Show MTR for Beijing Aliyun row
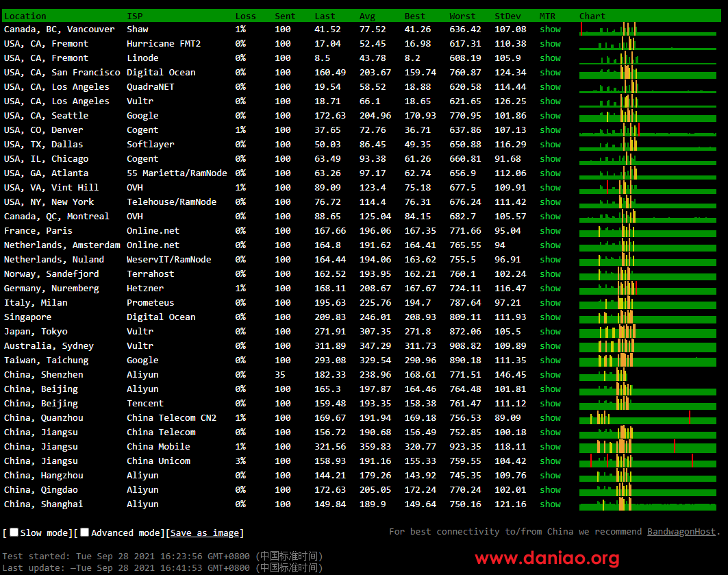Image resolution: width=728 pixels, height=575 pixels. coord(550,389)
